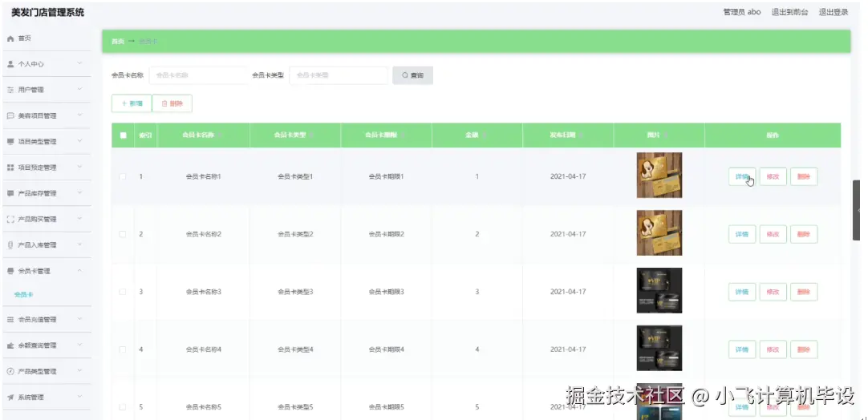Click the 用户管理 sidebar icon
Image resolution: width=868 pixels, height=420 pixels.
(x=10, y=90)
